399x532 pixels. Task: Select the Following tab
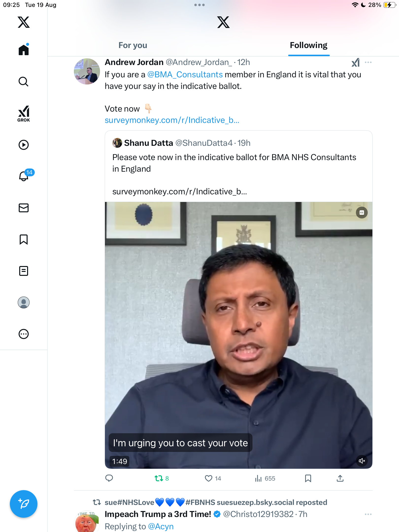(308, 45)
